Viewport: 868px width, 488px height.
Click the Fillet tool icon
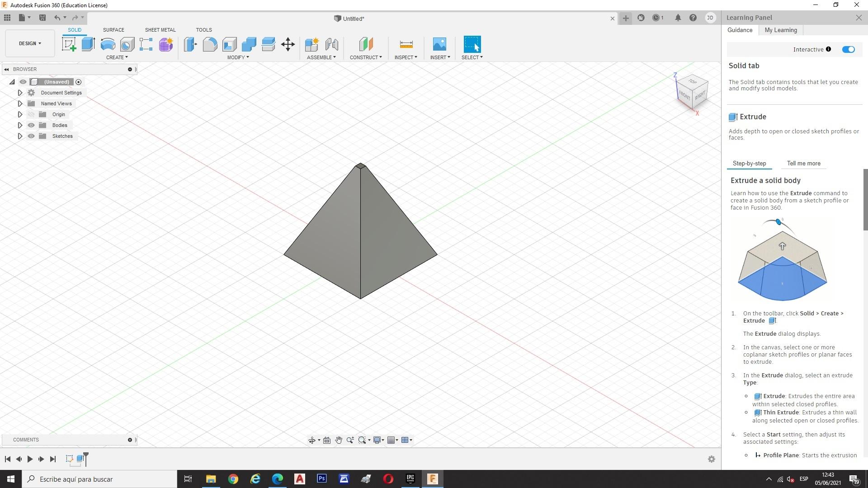pos(210,44)
